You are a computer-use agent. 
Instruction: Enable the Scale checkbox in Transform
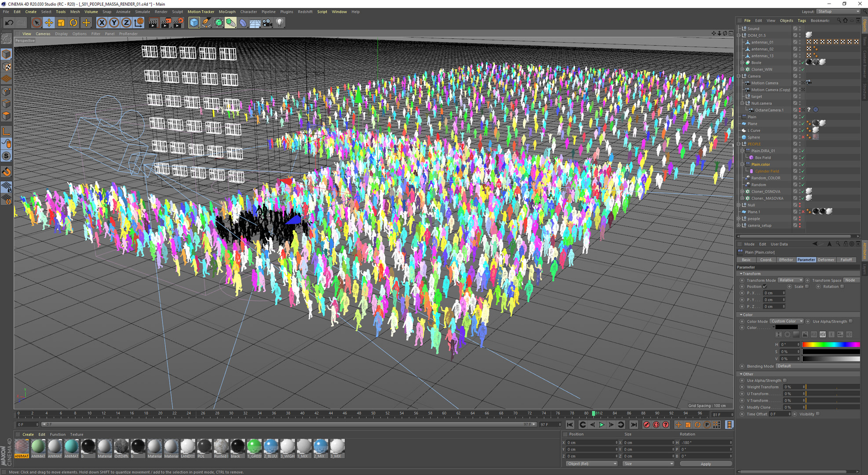click(x=807, y=287)
